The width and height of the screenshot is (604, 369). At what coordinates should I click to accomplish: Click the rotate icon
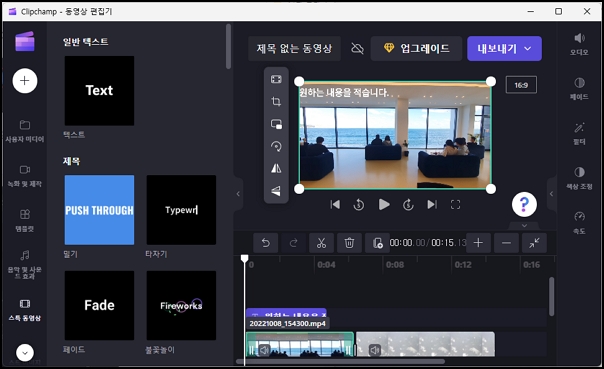276,146
